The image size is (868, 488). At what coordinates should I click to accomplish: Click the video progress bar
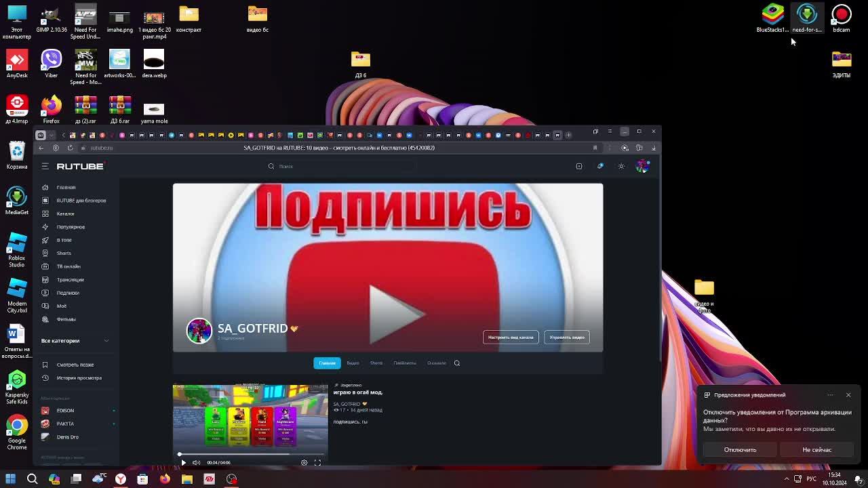point(250,454)
